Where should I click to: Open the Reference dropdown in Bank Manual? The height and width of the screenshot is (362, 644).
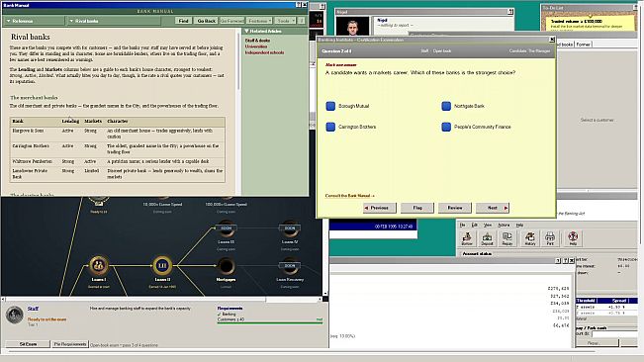34,21
